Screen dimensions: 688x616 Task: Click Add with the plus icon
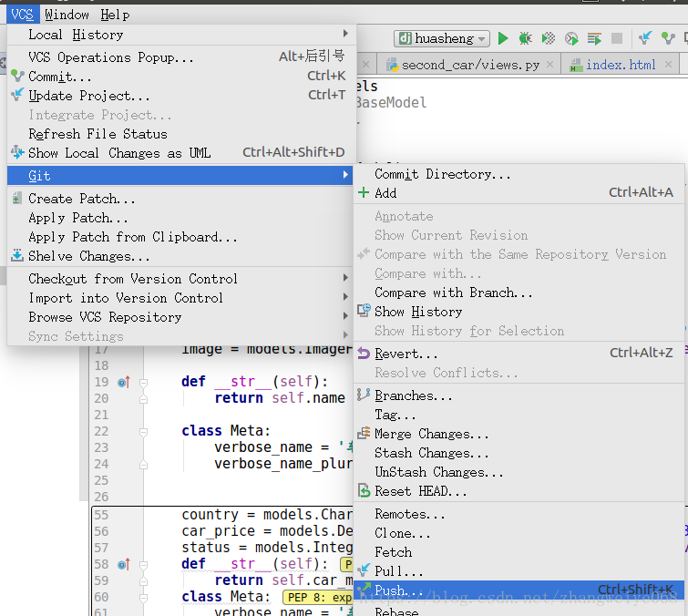point(519,192)
